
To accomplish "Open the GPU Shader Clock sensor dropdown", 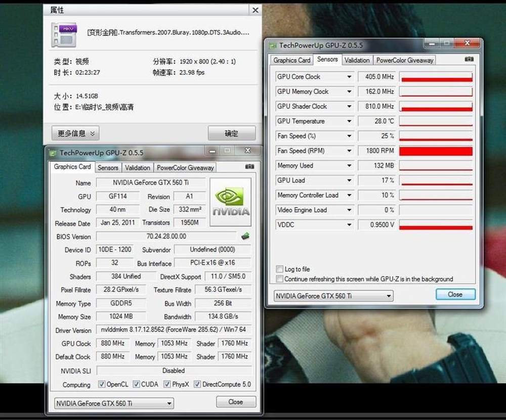I will tap(349, 106).
